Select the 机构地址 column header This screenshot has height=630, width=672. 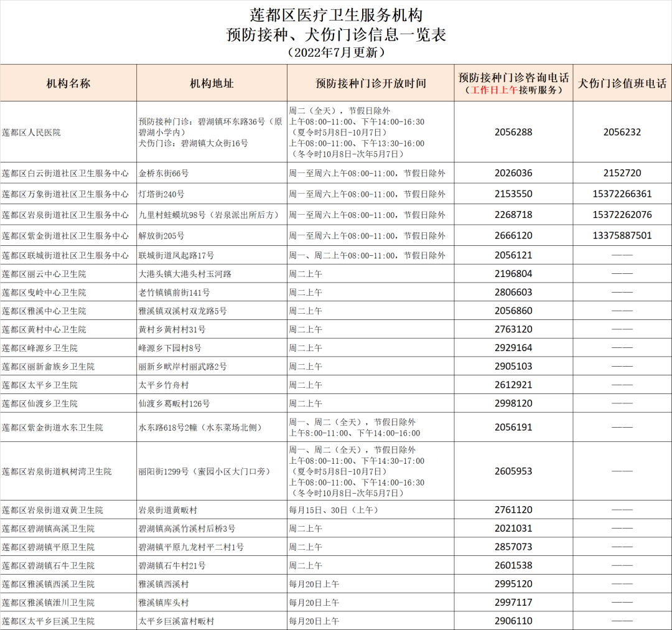[x=212, y=83]
